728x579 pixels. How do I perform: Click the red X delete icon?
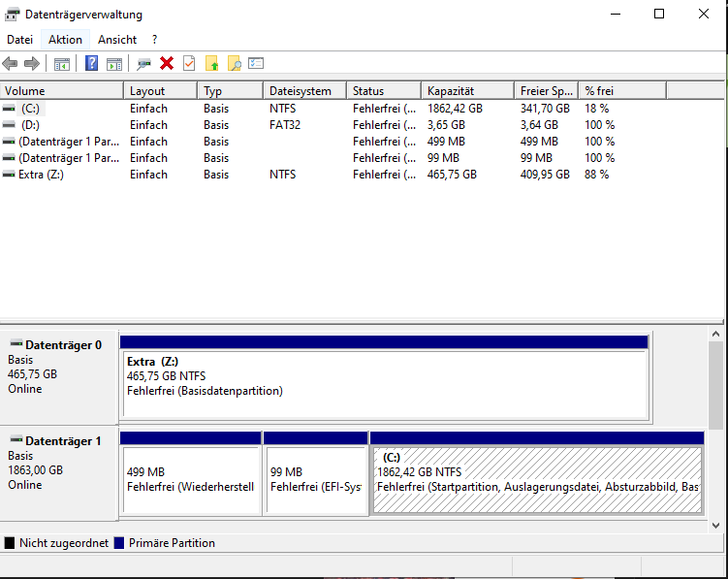[167, 63]
